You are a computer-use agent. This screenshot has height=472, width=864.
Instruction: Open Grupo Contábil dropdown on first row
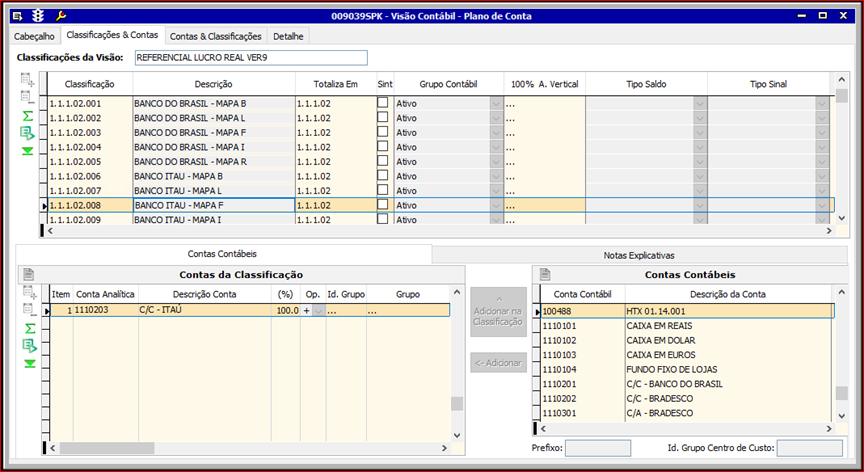coord(496,104)
